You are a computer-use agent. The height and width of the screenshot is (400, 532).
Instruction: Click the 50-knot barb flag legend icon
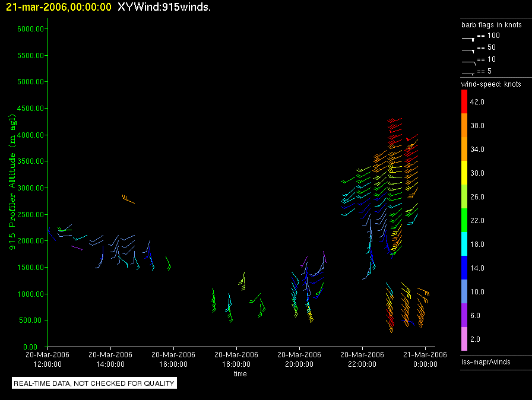(468, 49)
